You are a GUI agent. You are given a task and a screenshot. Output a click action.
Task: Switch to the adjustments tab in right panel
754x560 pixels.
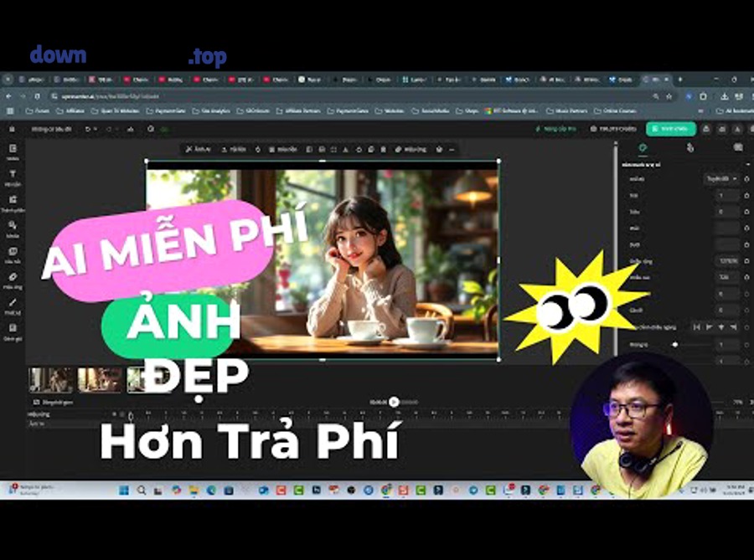click(691, 147)
